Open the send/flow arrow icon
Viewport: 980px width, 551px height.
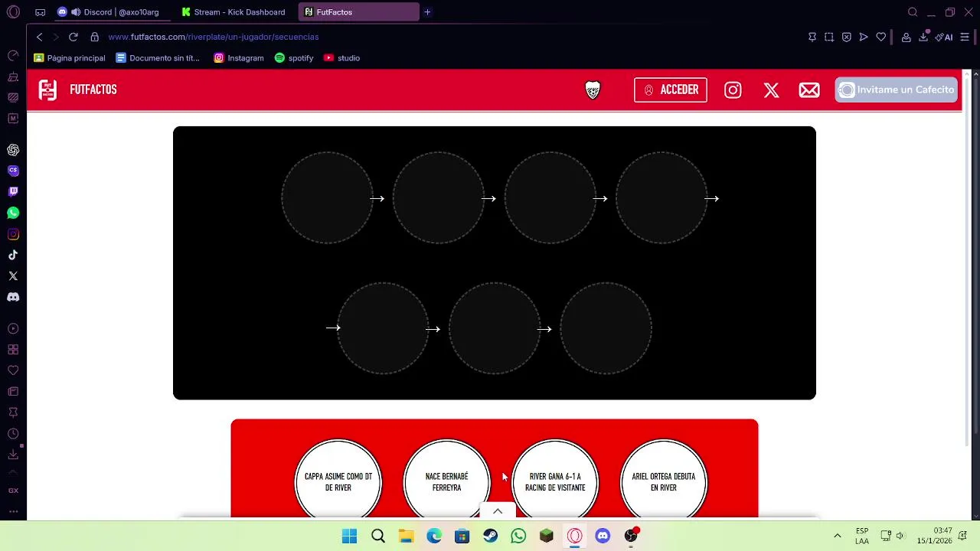click(864, 37)
